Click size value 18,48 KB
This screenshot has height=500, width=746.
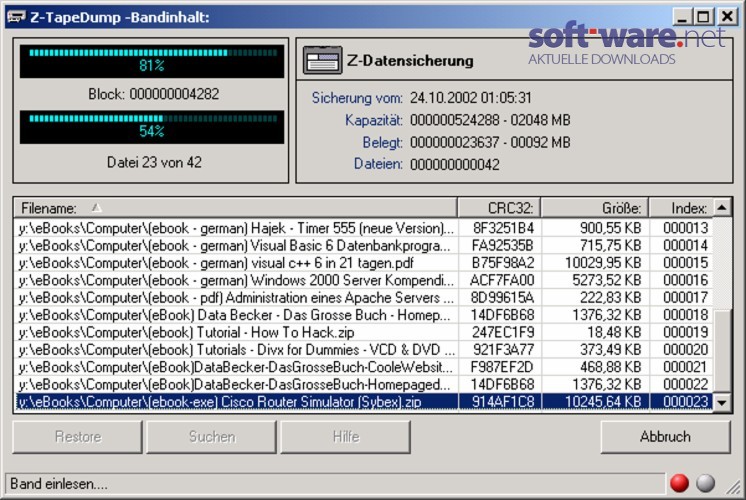(x=615, y=332)
